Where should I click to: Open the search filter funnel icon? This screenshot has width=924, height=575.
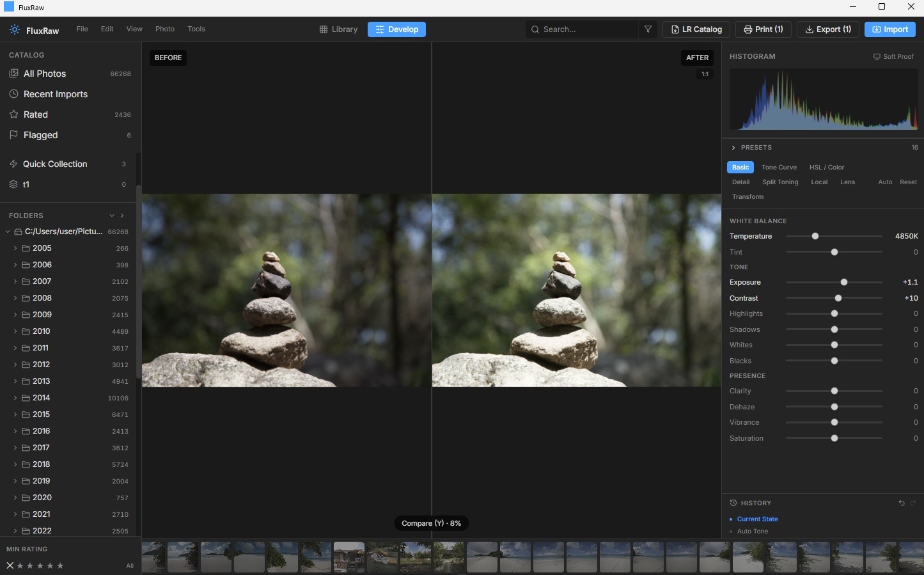click(x=648, y=29)
